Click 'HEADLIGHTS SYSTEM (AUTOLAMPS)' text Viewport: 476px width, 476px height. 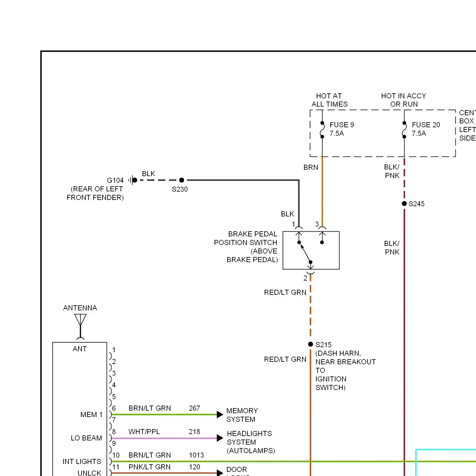251,442
